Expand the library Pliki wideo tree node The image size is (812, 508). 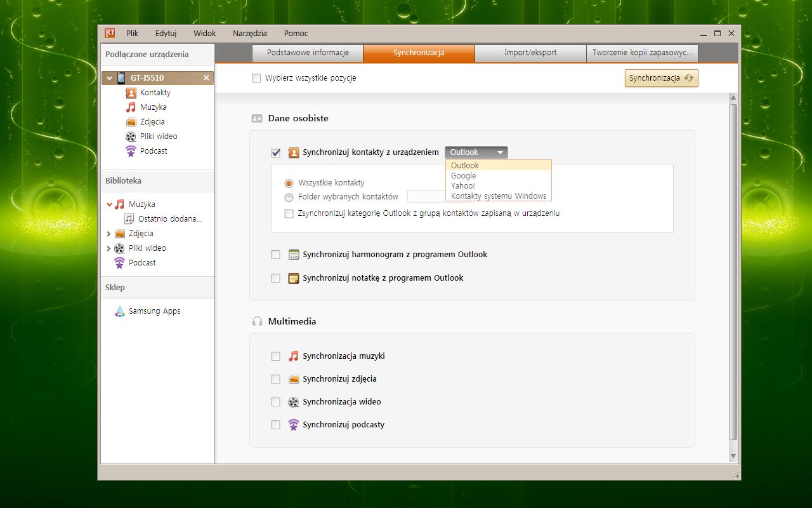click(x=109, y=248)
